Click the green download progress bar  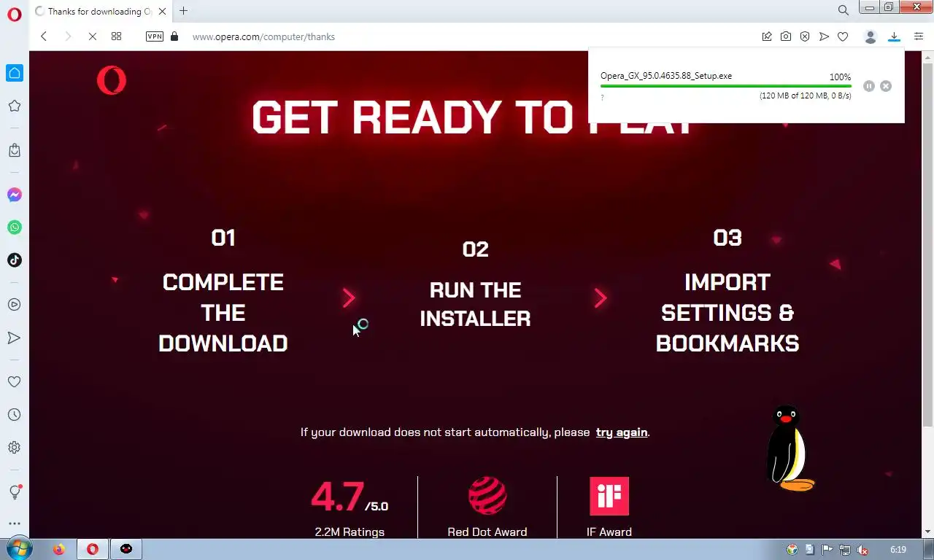point(725,86)
